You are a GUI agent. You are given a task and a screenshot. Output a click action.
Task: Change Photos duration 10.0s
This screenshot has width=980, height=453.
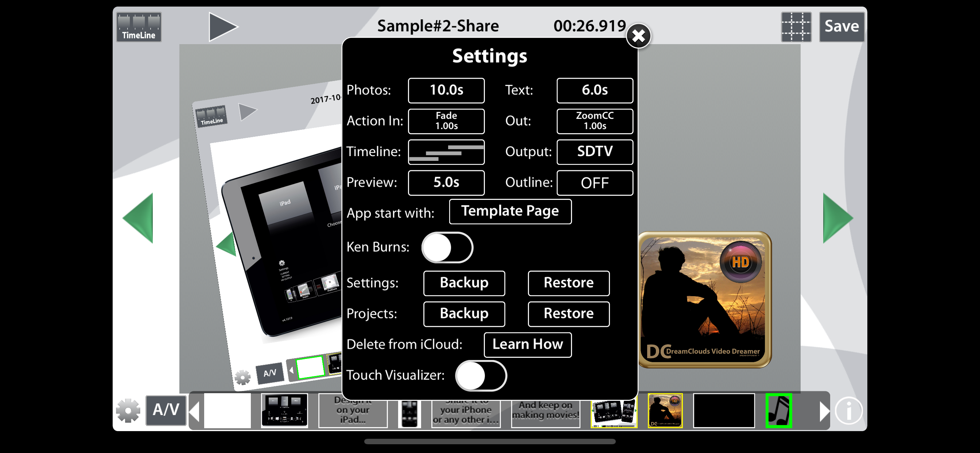tap(446, 90)
